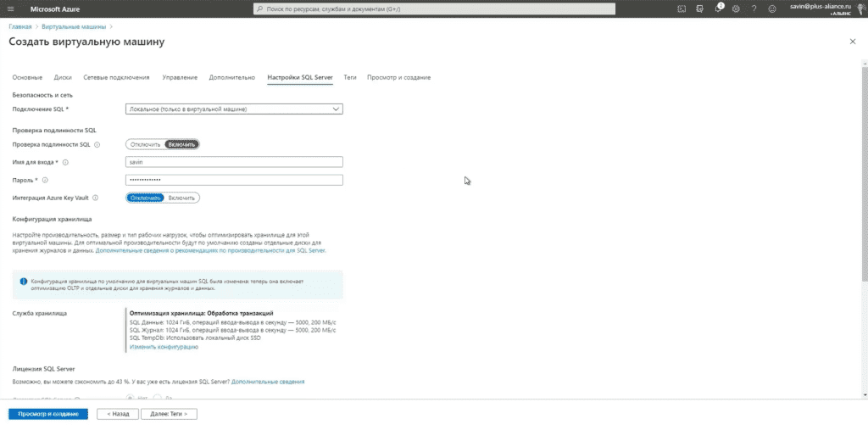
Task: Set SQL authentication to Отключить
Action: pyautogui.click(x=146, y=145)
